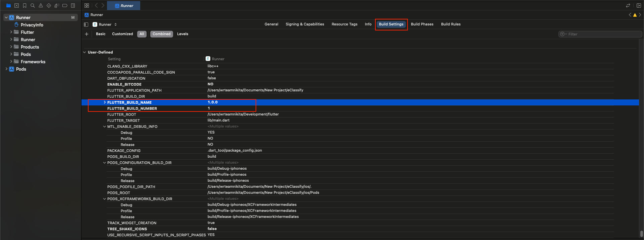
Task: Click the yellow warning triangle indicator
Action: click(635, 15)
